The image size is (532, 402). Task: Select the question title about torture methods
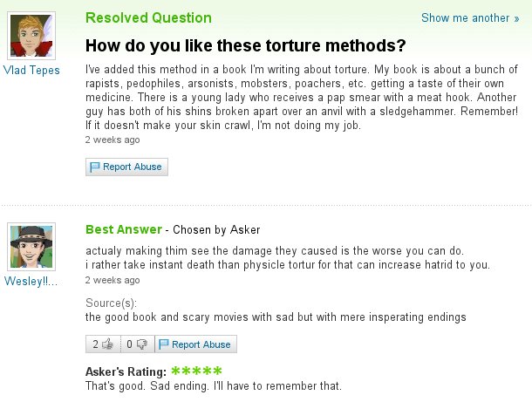point(246,45)
